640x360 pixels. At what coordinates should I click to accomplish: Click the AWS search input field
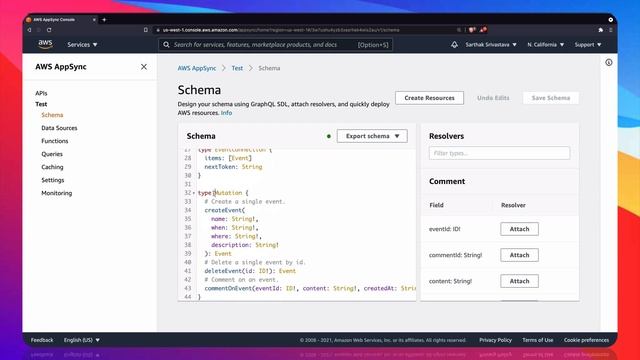click(276, 44)
